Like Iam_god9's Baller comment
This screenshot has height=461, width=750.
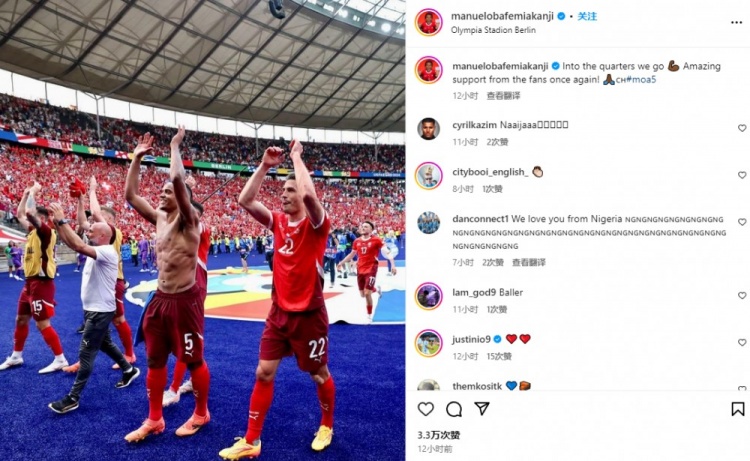coord(742,296)
